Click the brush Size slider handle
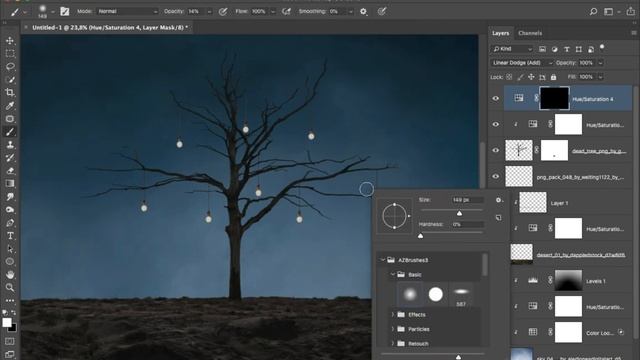The width and height of the screenshot is (640, 360). (x=459, y=213)
